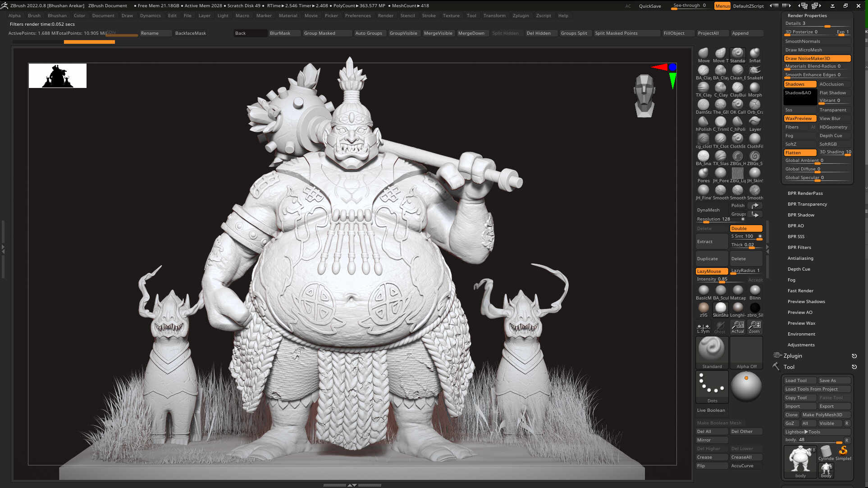This screenshot has height=488, width=868.
Task: Turn off the Flatten render option
Action: click(800, 152)
